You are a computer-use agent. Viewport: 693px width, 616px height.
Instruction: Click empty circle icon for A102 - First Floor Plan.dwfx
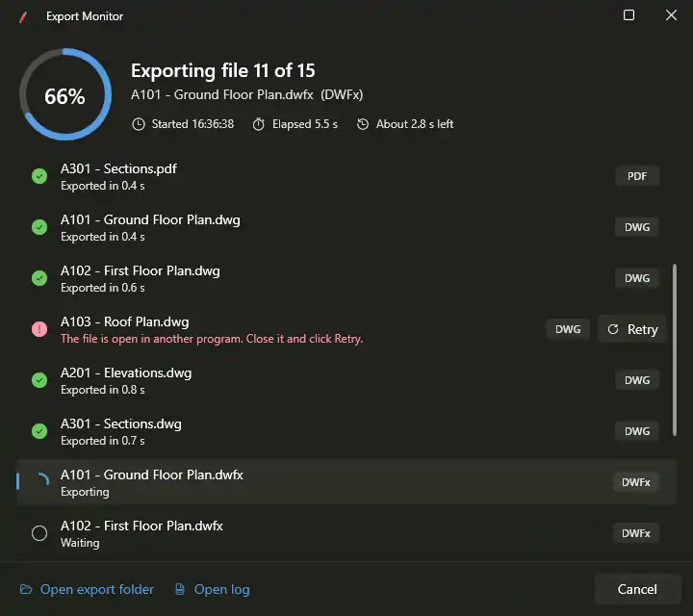39,533
